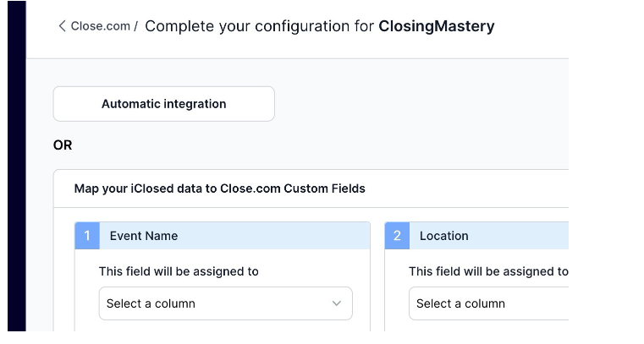Screen dimensions: 644x344
Task: Select the Event Name field header
Action: pos(144,236)
